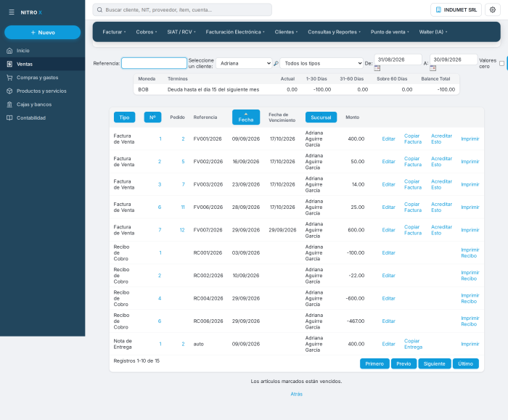Click the search icon beside client dropdown
508x420 pixels.
click(x=276, y=63)
